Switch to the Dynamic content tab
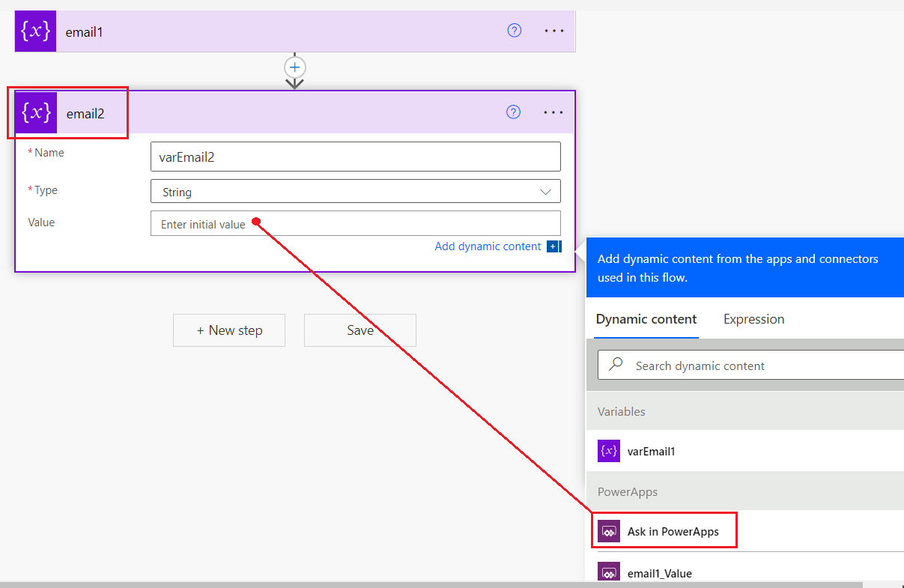Viewport: 904px width, 588px height. click(646, 319)
